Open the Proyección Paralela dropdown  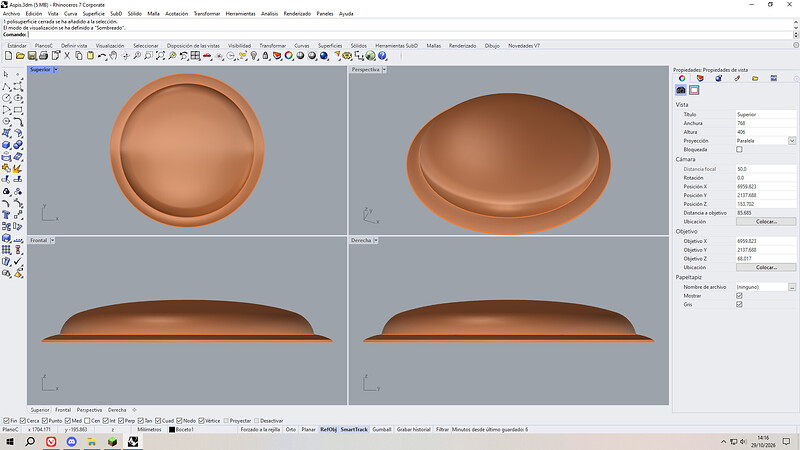click(792, 141)
